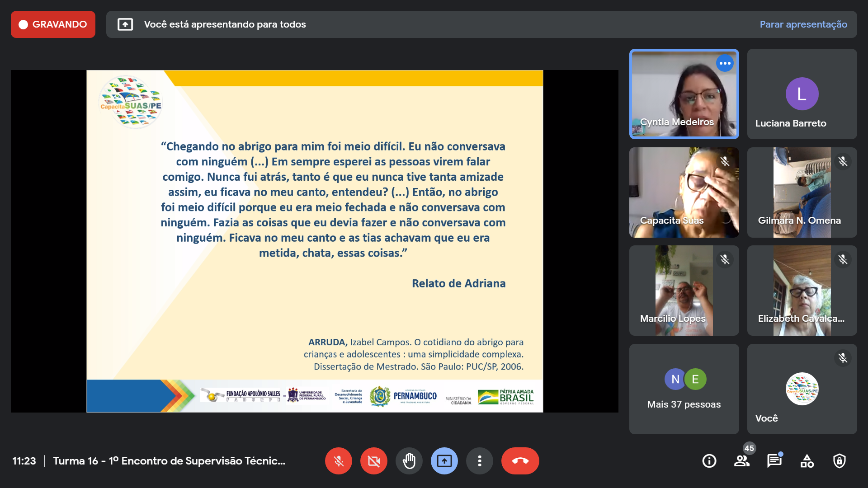Click the presenting-to-everyone screen icon
This screenshot has width=868, height=488.
click(x=125, y=24)
